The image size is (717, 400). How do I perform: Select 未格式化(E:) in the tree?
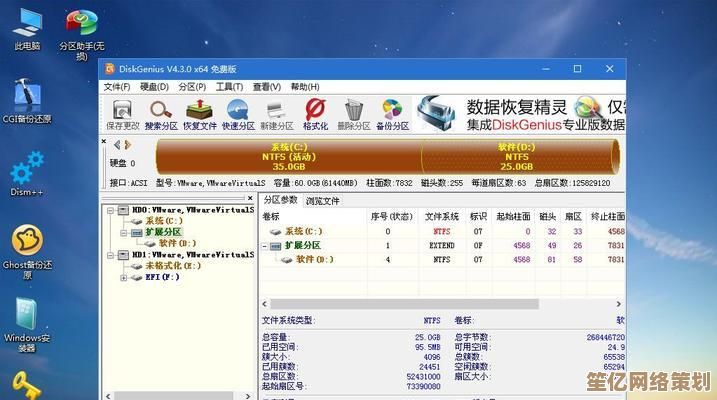click(173, 266)
